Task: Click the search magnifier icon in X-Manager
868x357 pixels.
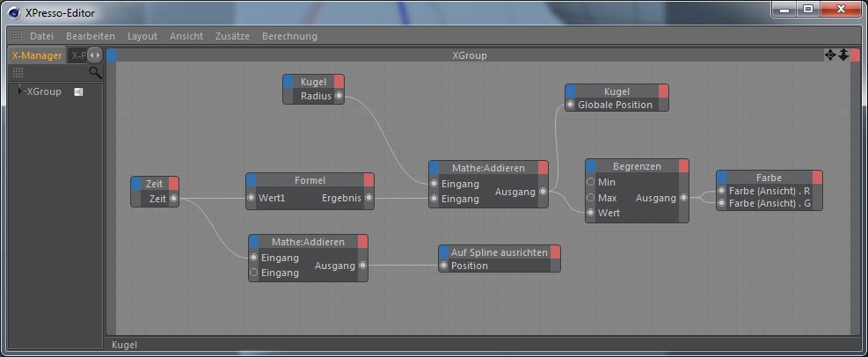Action: click(x=95, y=72)
